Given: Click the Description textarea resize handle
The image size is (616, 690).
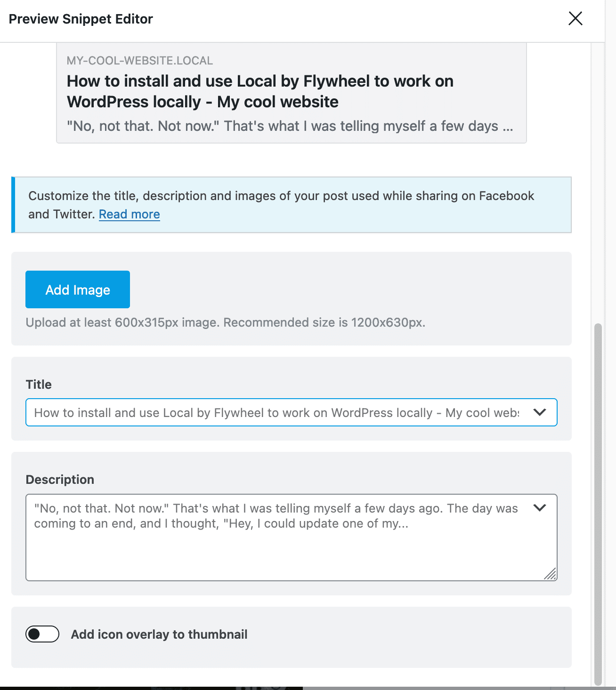Looking at the screenshot, I should tap(551, 574).
